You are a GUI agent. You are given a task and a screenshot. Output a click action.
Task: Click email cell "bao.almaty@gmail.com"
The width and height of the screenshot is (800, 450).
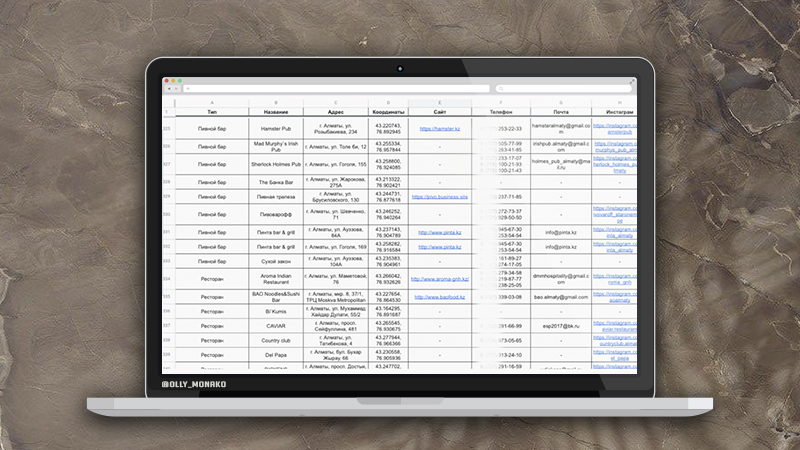[x=561, y=297]
